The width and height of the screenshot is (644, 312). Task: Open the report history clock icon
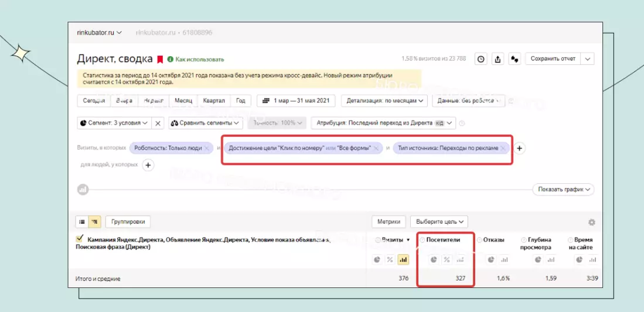click(x=481, y=59)
